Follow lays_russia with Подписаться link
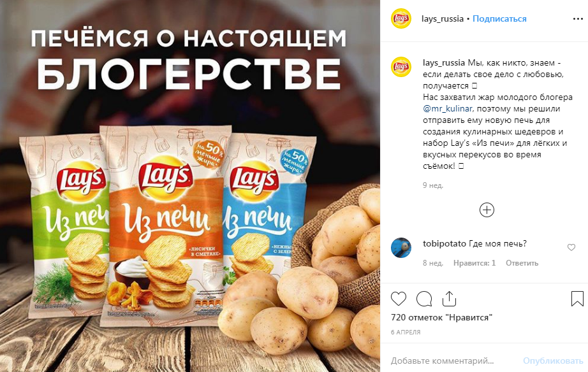The width and height of the screenshot is (588, 372). (499, 18)
